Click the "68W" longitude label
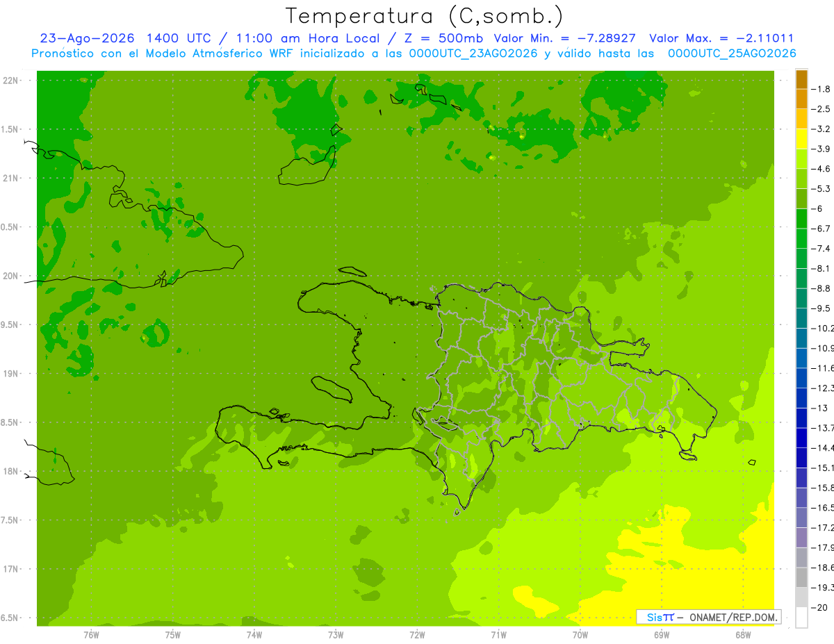This screenshot has width=834, height=644. click(743, 634)
